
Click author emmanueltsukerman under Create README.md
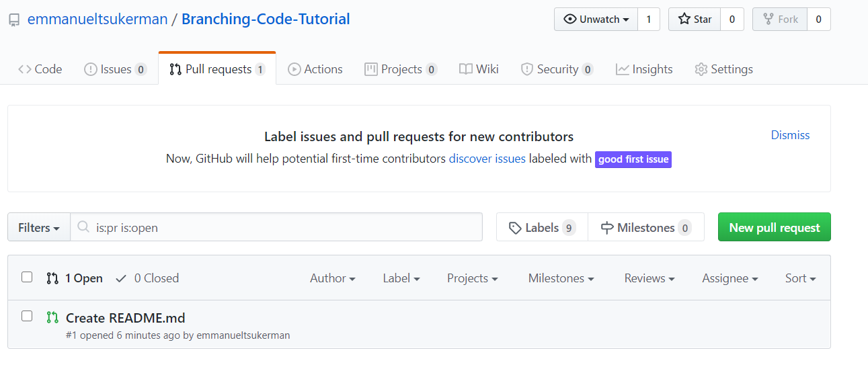pos(243,335)
